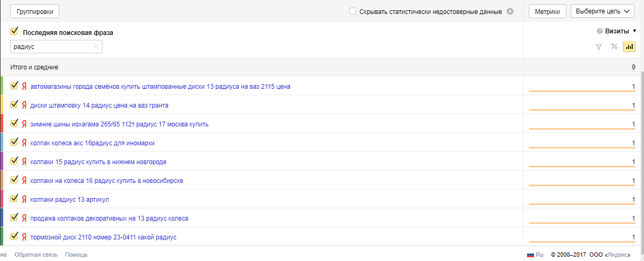This screenshot has width=644, height=261.
Task: Clear the радиус search filter text
Action: point(96,47)
